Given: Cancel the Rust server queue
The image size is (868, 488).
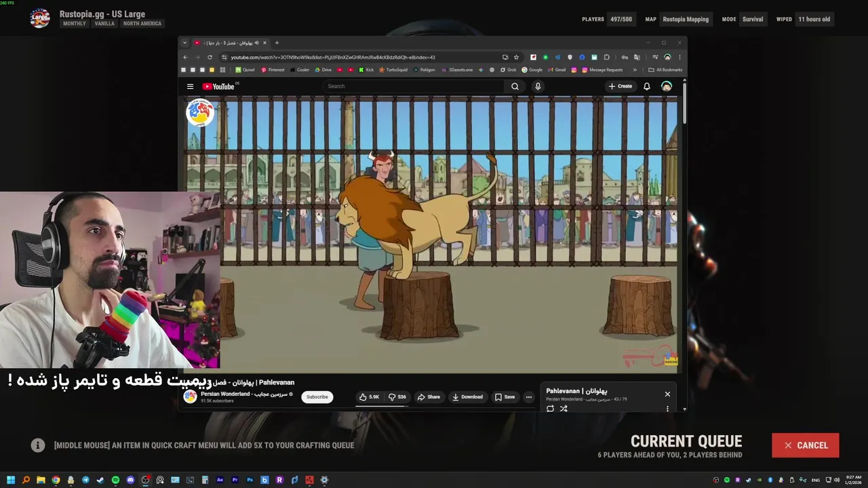Looking at the screenshot, I should coord(806,445).
